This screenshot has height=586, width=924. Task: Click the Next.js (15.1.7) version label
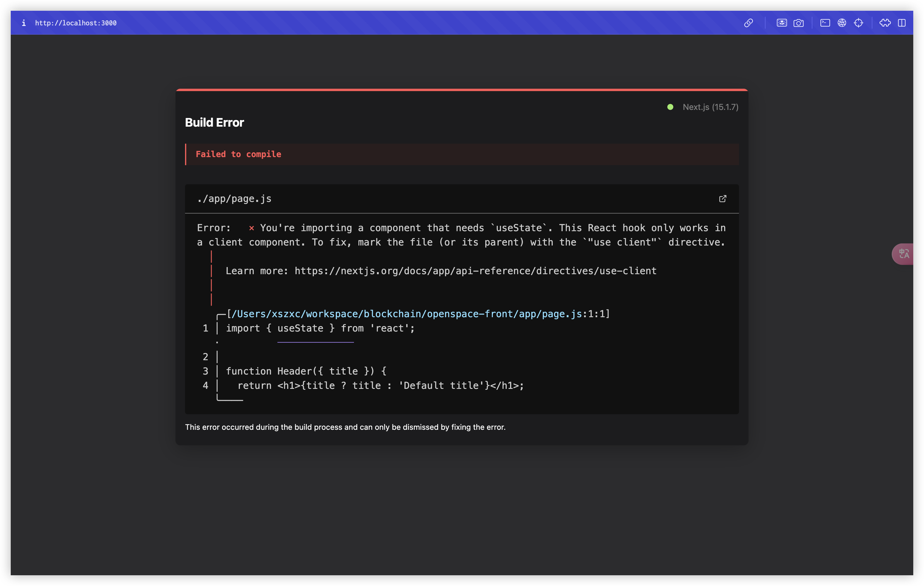click(x=710, y=107)
